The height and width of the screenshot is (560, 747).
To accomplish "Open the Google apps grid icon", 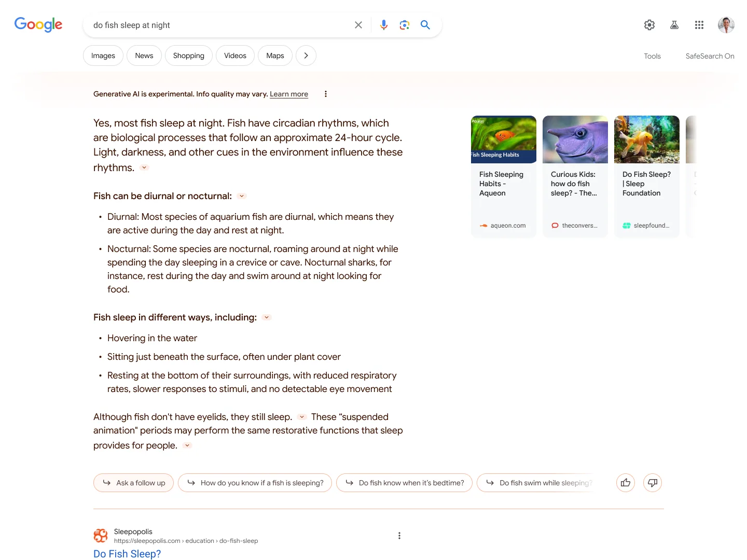I will [699, 25].
